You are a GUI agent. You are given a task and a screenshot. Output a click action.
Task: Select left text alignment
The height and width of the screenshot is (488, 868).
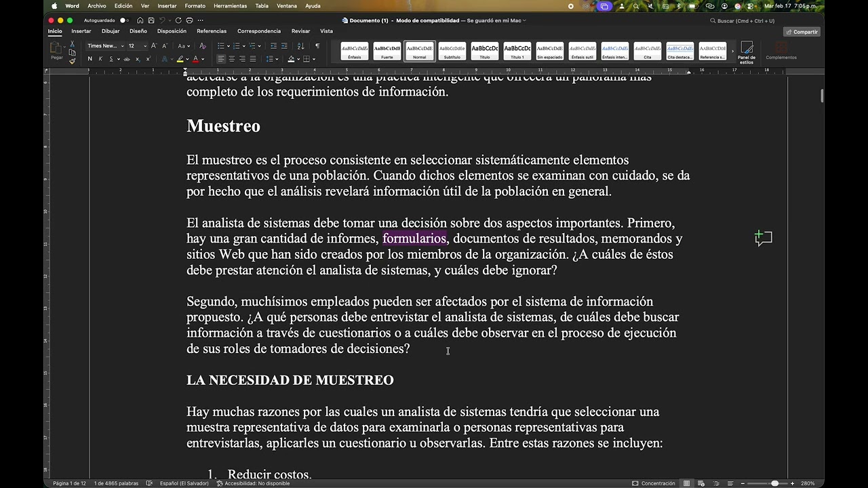(x=221, y=59)
